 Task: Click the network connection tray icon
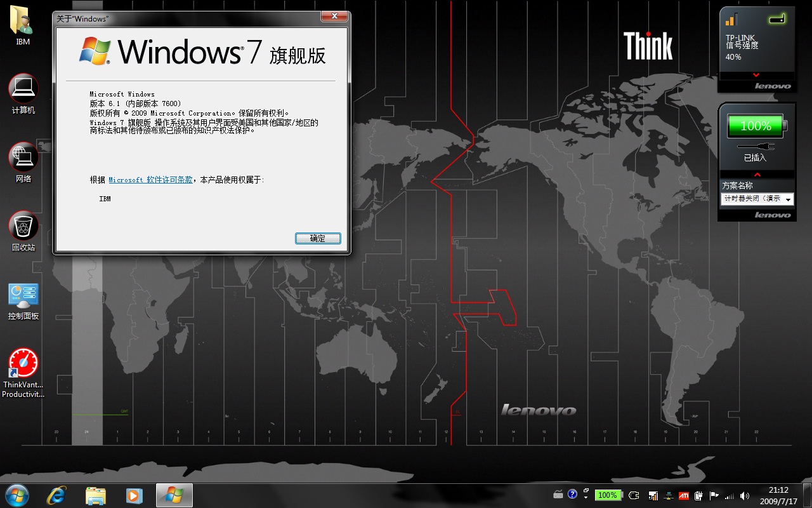669,496
